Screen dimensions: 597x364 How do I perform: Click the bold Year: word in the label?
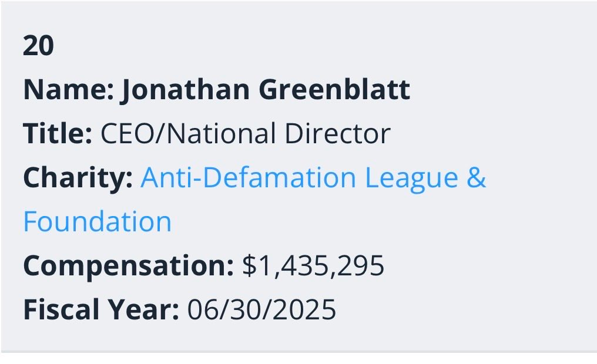tap(142, 309)
